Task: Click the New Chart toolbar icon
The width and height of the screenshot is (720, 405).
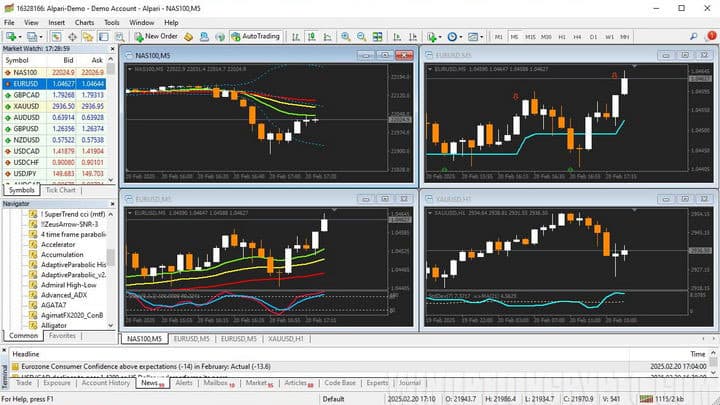Action: [10, 37]
